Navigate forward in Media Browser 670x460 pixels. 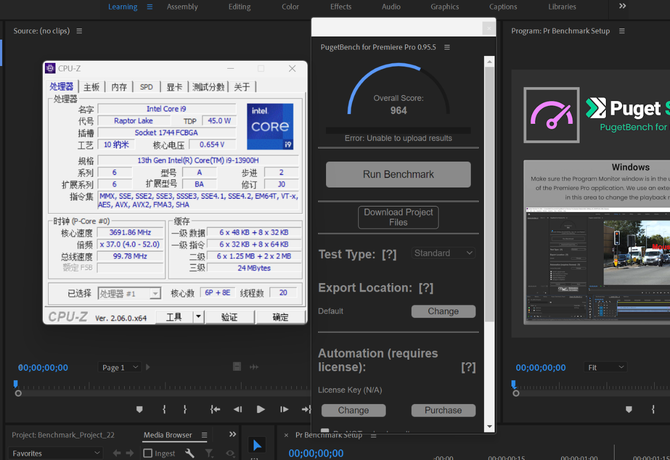[x=129, y=453]
